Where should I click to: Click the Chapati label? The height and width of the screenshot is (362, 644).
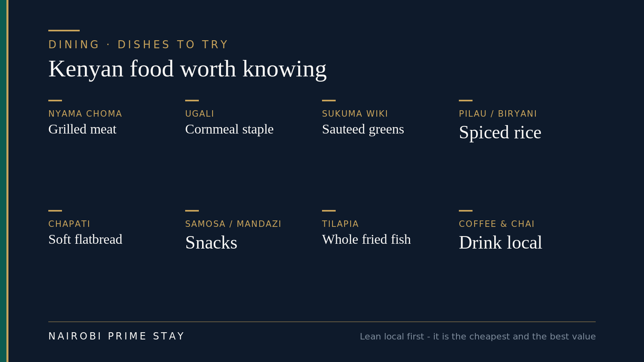pos(69,224)
